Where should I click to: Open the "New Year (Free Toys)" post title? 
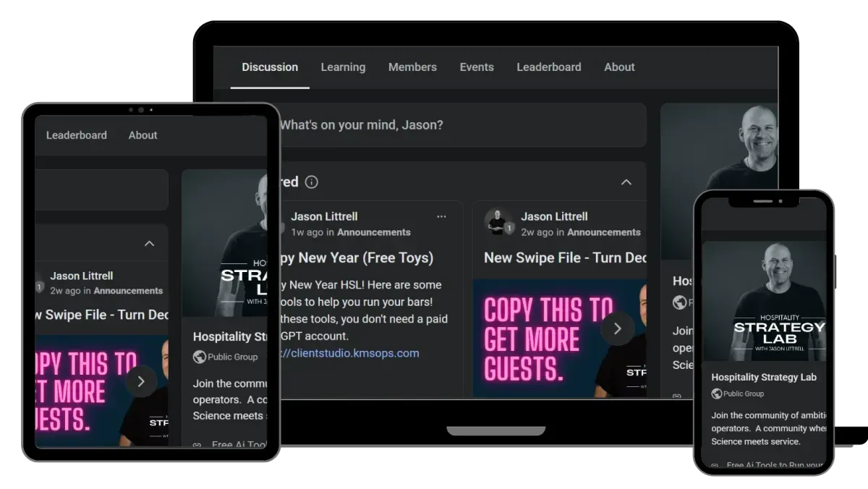click(357, 258)
